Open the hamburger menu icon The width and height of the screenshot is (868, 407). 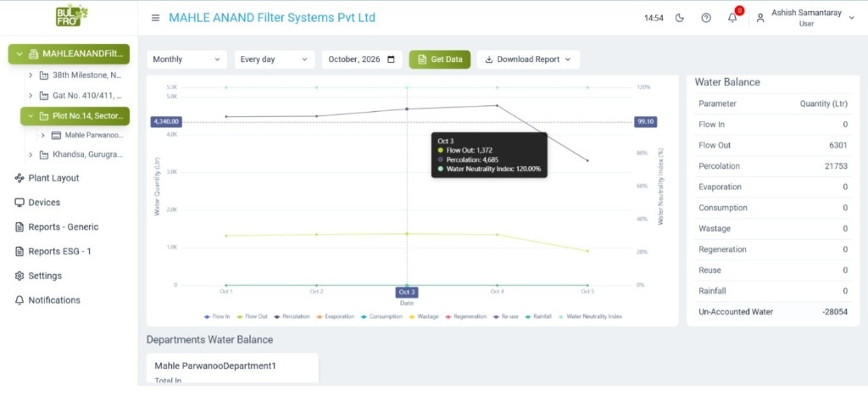click(156, 18)
